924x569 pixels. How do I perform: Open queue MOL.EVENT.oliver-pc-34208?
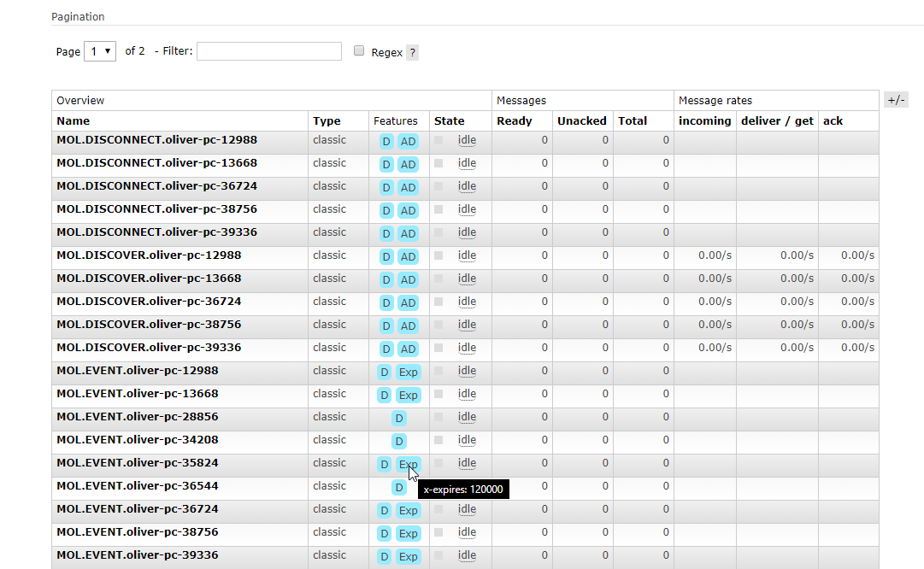(138, 439)
